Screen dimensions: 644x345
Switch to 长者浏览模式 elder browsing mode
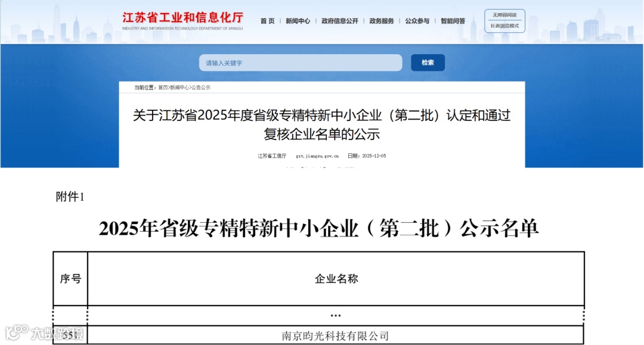pyautogui.click(x=506, y=26)
